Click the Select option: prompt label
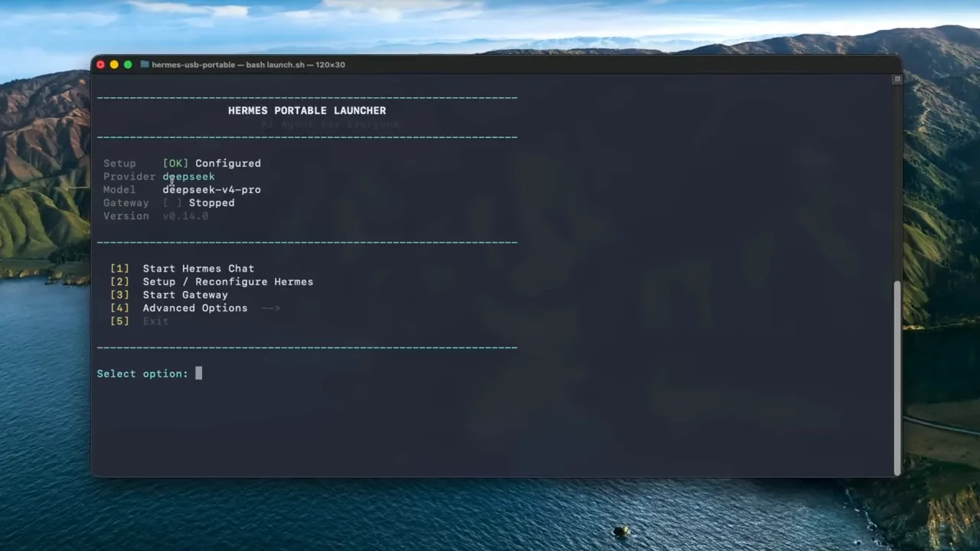The height and width of the screenshot is (551, 980). click(x=142, y=374)
